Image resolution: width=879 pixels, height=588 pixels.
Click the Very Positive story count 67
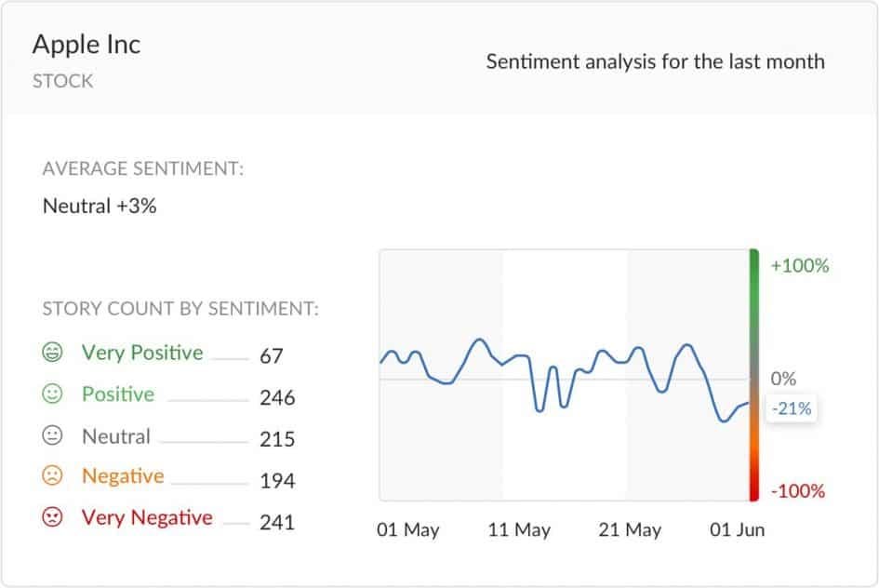(272, 356)
